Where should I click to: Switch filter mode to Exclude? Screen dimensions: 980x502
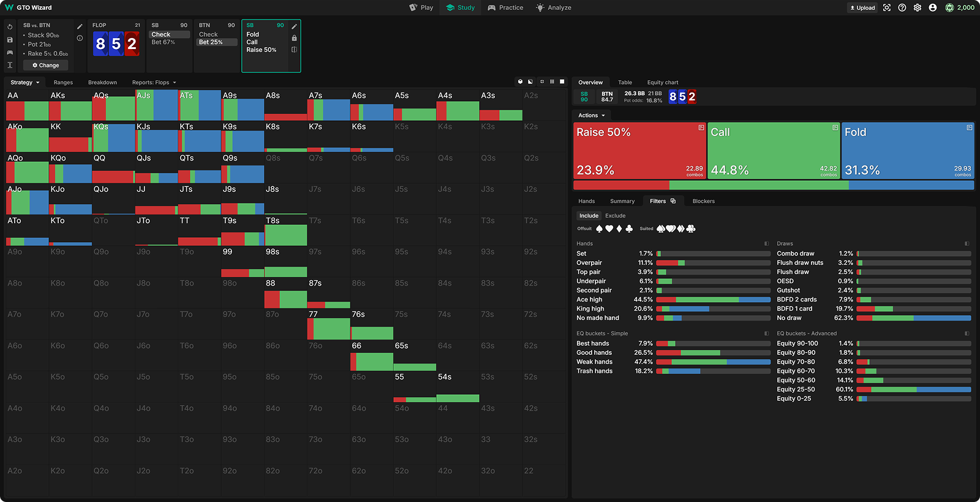point(615,216)
